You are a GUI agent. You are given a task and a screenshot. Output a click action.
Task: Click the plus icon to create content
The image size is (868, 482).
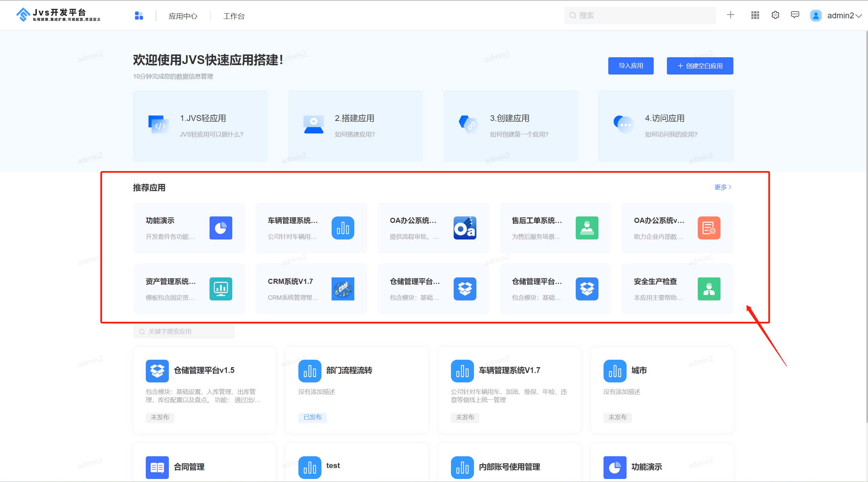[730, 15]
